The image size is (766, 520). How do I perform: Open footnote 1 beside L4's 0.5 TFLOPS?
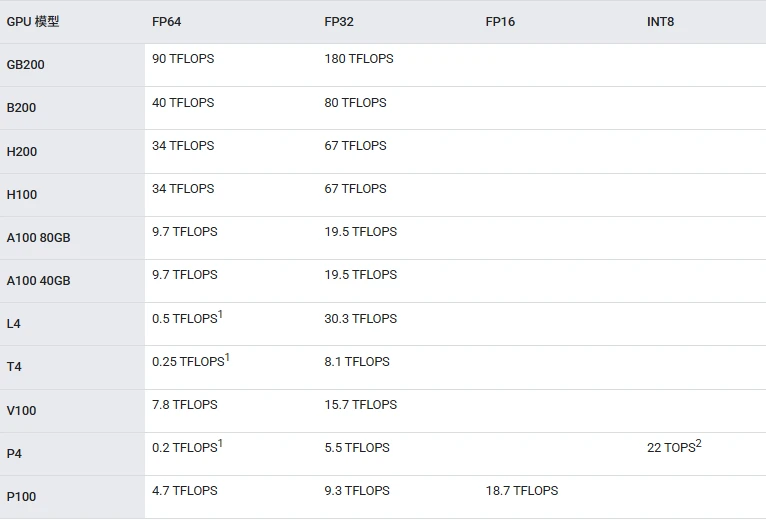pyautogui.click(x=220, y=315)
